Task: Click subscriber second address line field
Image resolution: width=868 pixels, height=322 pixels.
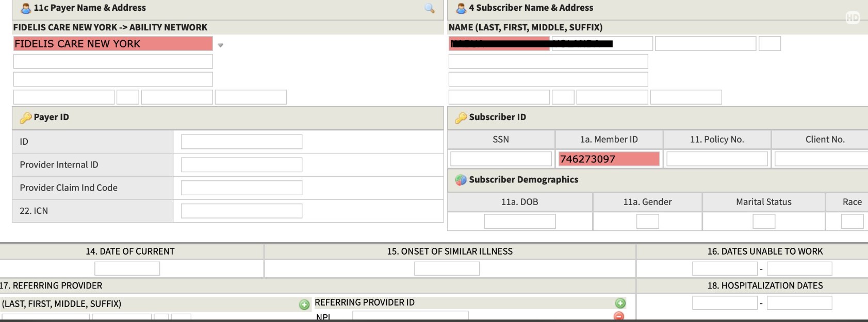Action: (548, 79)
